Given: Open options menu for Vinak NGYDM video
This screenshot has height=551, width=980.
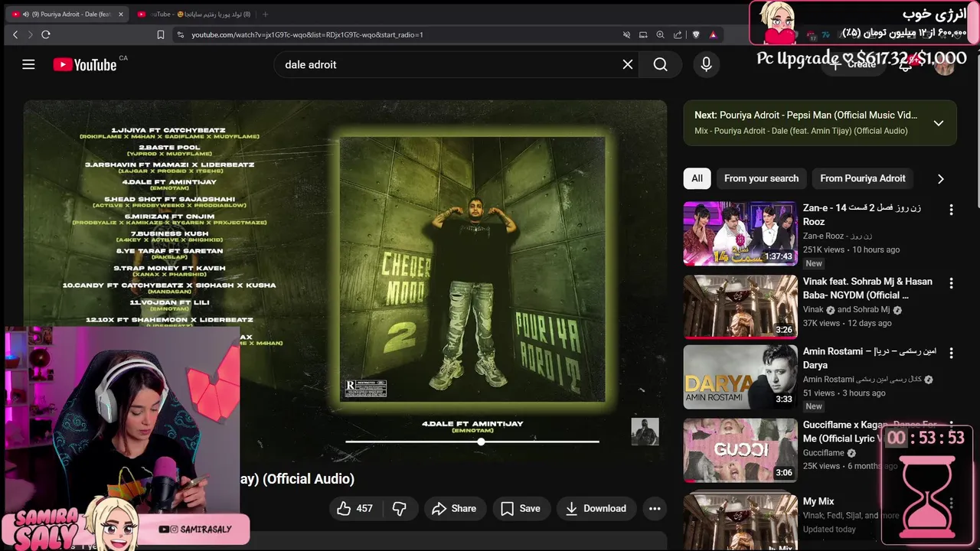Looking at the screenshot, I should [x=951, y=283].
